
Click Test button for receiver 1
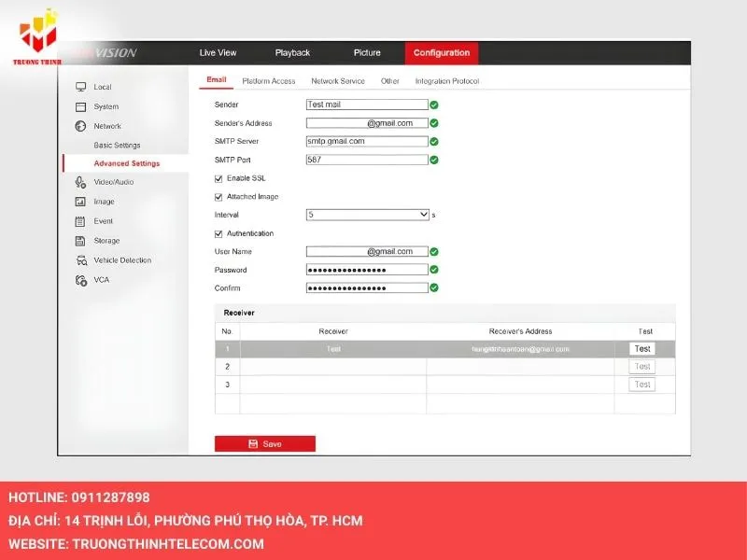click(641, 348)
